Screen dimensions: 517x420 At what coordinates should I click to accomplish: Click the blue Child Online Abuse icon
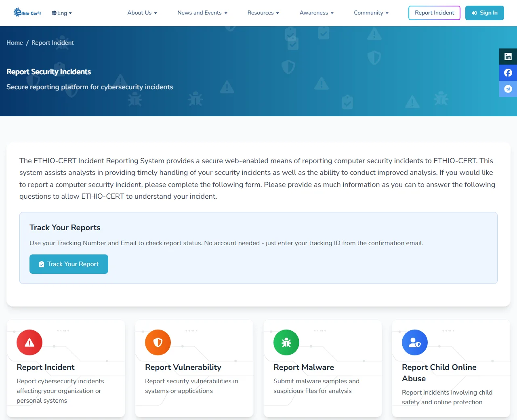click(x=415, y=342)
